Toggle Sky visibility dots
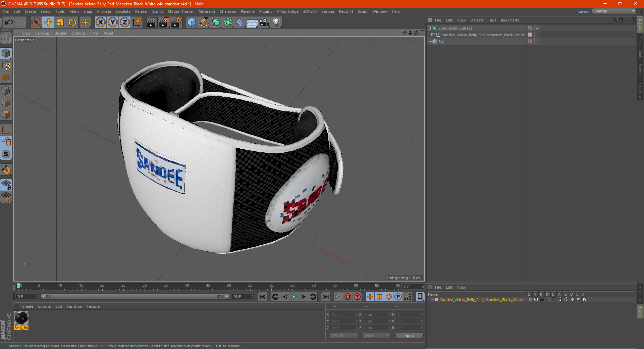Screen dimensions: 644x349 [x=534, y=42]
